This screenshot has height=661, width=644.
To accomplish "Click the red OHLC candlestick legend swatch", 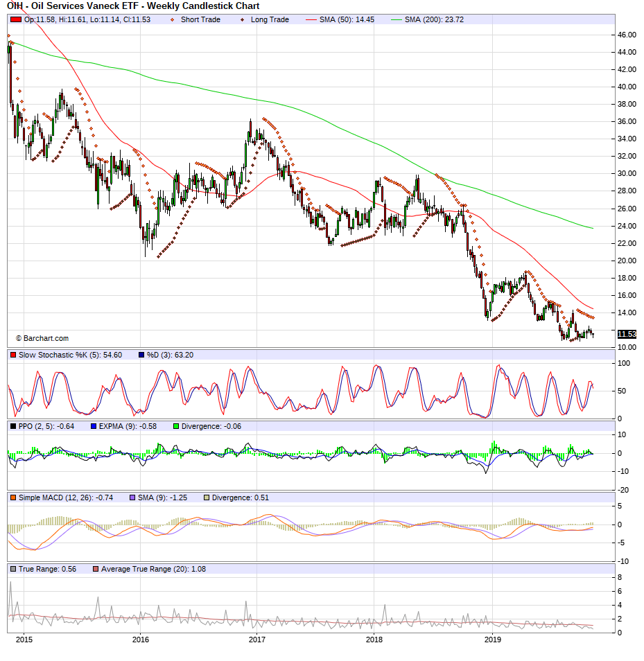I will tap(16, 20).
